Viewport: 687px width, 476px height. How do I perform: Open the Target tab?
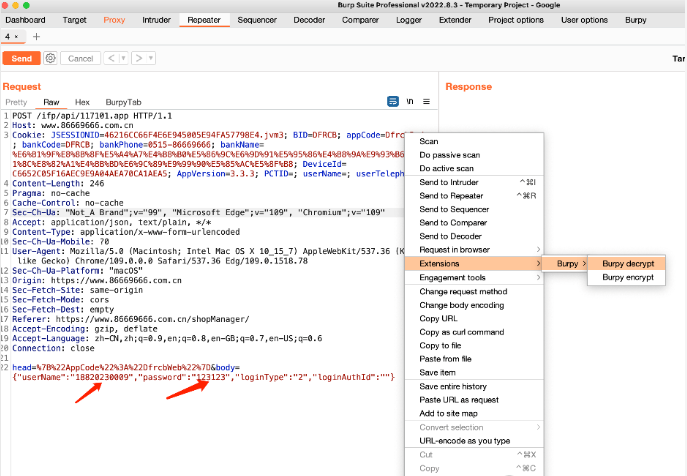click(x=74, y=20)
